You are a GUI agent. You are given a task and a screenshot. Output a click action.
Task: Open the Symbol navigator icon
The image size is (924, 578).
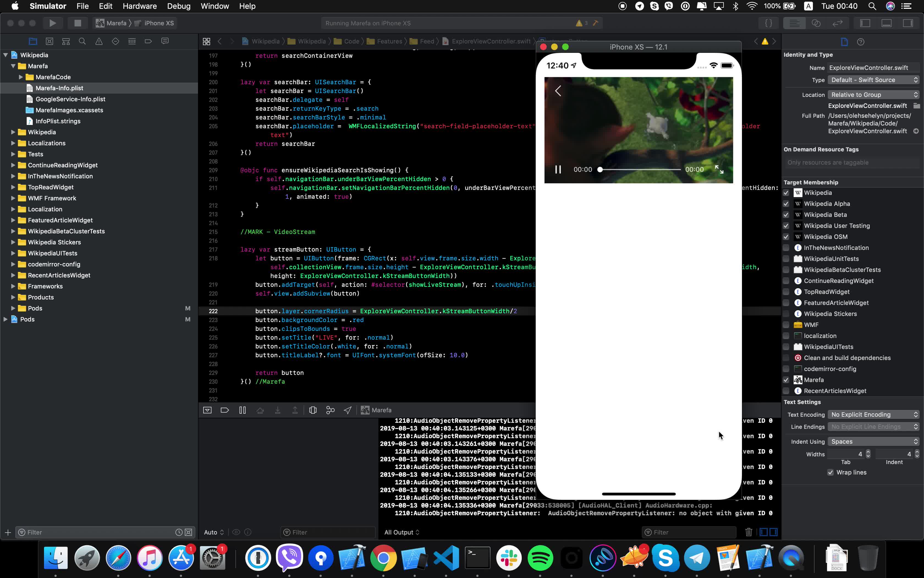click(x=66, y=41)
